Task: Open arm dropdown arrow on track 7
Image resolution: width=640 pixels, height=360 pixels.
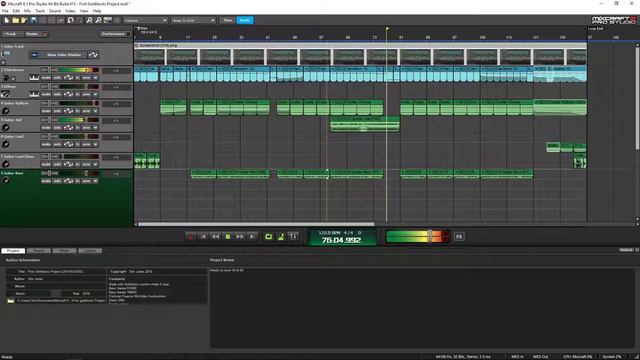Action: (96, 164)
